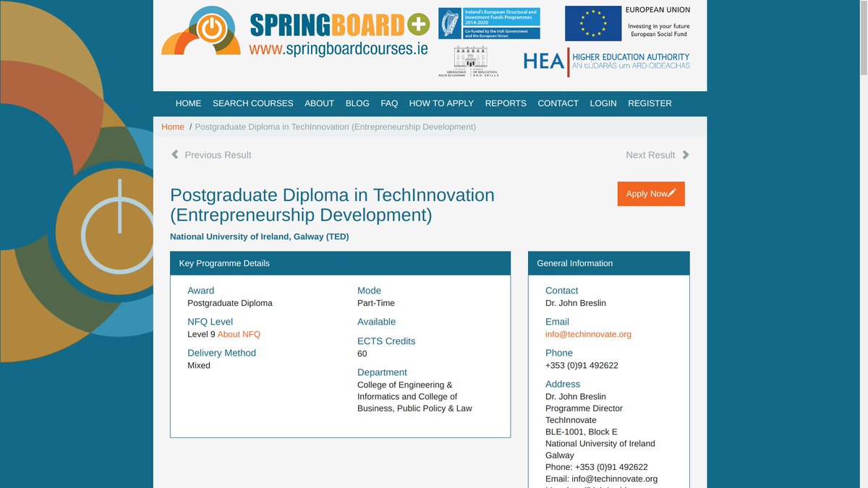Click the right arrow beside Next Result
Viewport: 868px width, 488px height.
click(686, 155)
